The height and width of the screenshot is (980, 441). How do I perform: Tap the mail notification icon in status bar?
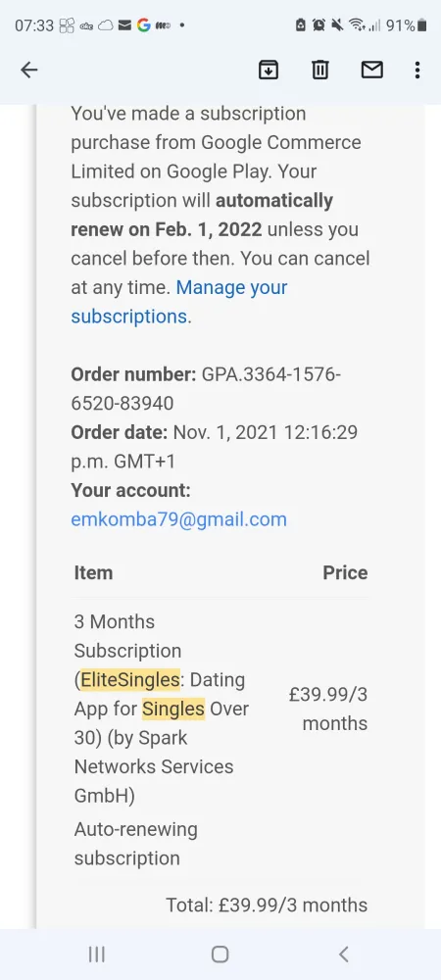pyautogui.click(x=124, y=25)
